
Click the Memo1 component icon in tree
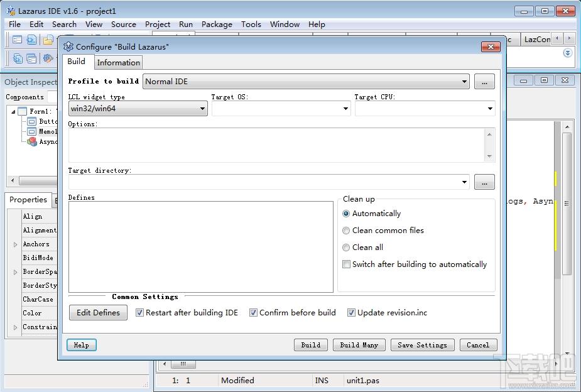tap(32, 131)
